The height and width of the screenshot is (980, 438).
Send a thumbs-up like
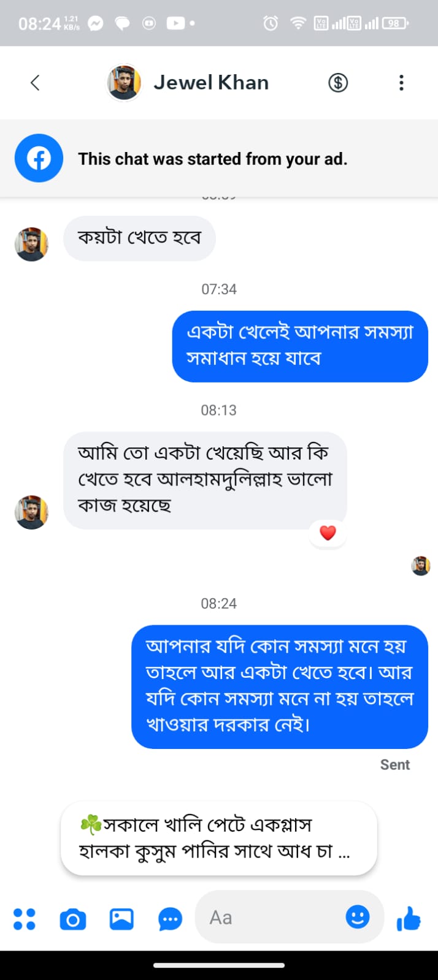(x=409, y=919)
